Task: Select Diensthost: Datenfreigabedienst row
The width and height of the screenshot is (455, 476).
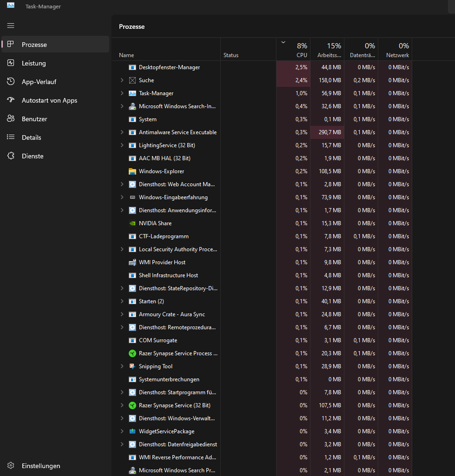Action: pos(262,444)
